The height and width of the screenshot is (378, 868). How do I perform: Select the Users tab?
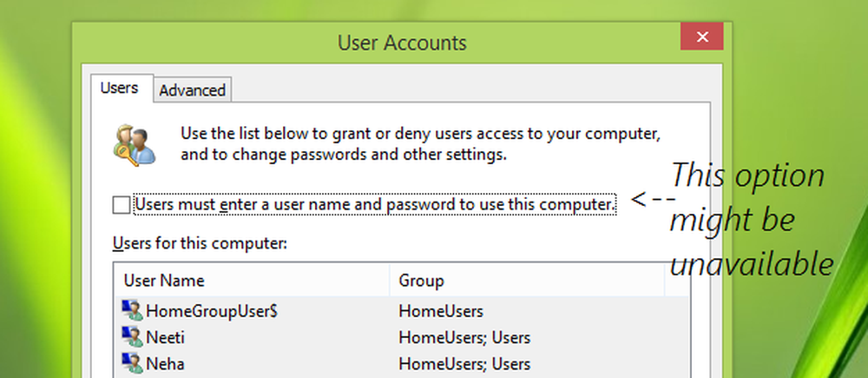[x=121, y=89]
